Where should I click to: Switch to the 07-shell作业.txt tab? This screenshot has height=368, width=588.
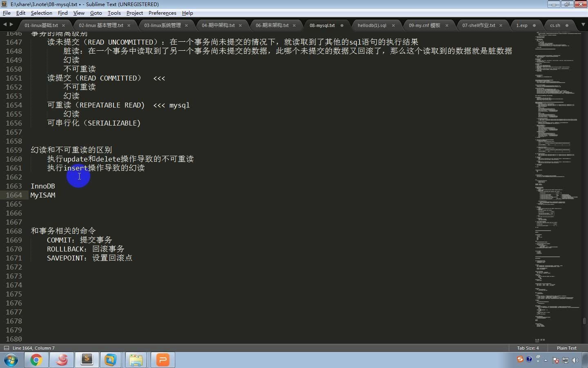pyautogui.click(x=479, y=25)
